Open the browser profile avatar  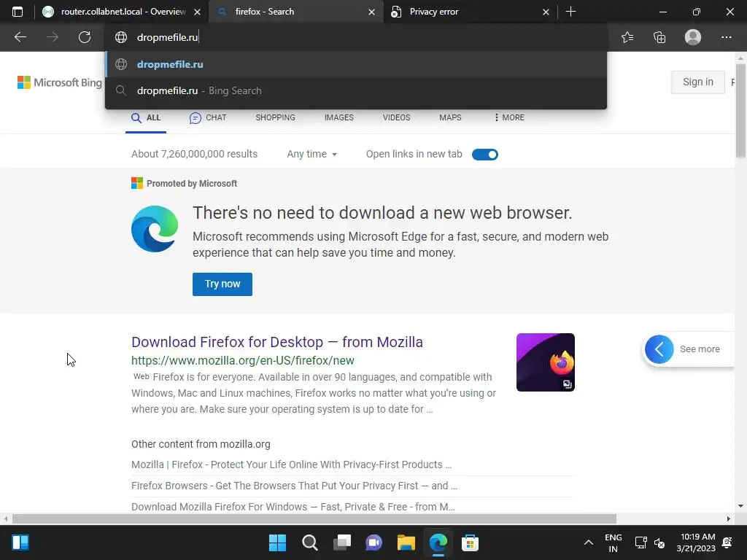point(693,37)
